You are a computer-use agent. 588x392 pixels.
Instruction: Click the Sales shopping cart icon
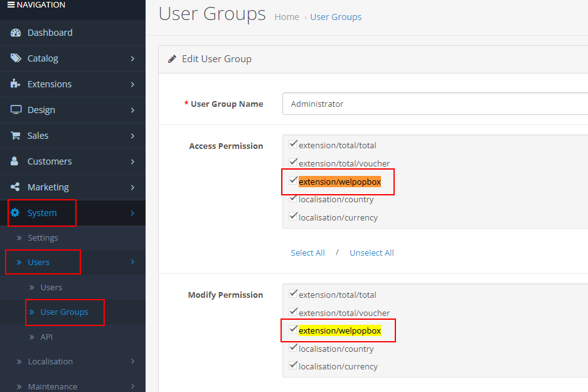(16, 136)
